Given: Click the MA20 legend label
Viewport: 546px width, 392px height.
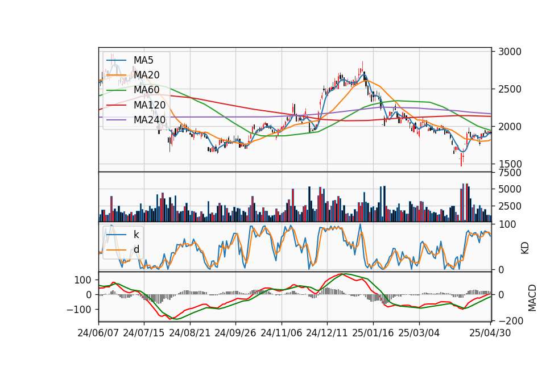Looking at the screenshot, I should 146,75.
